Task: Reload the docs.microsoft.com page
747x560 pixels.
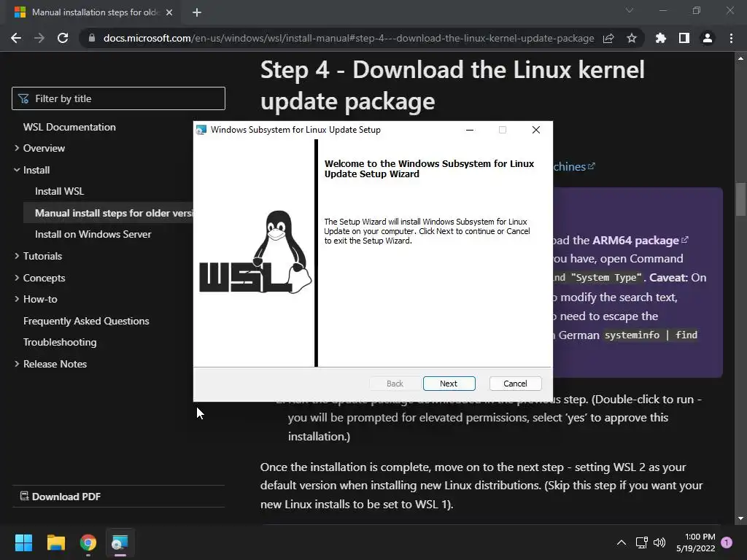Action: 63,38
